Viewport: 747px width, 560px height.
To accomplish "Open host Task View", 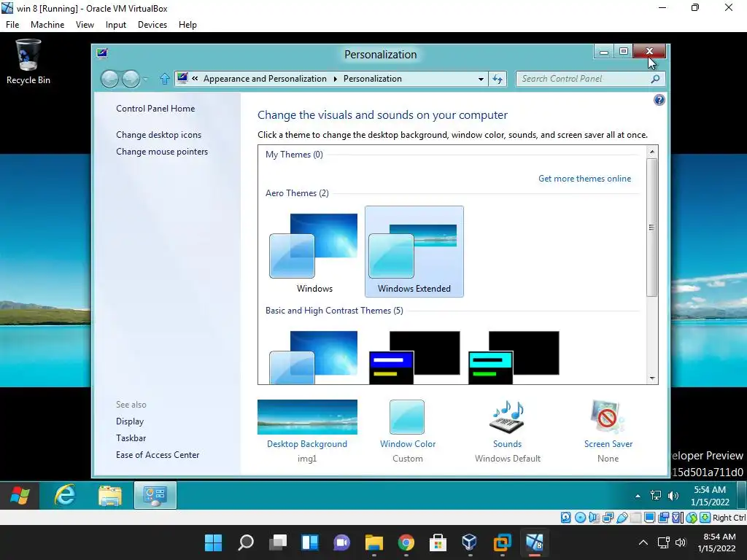I will (277, 542).
